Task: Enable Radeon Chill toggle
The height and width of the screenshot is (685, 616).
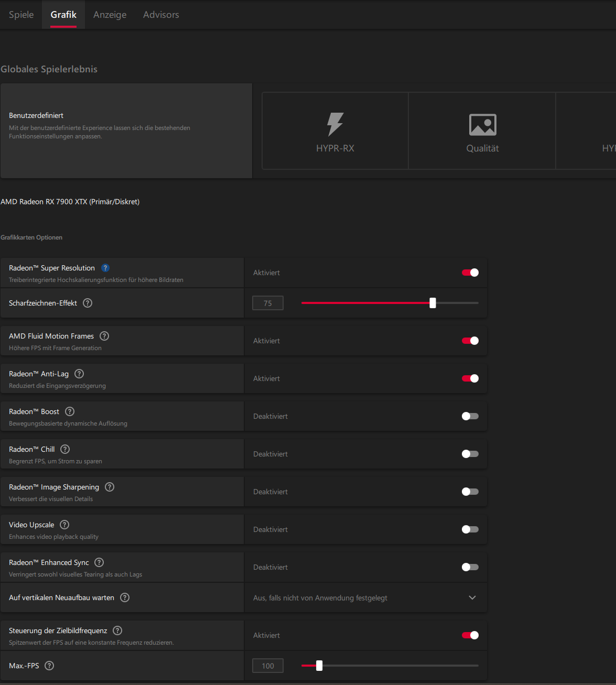Action: [x=470, y=454]
